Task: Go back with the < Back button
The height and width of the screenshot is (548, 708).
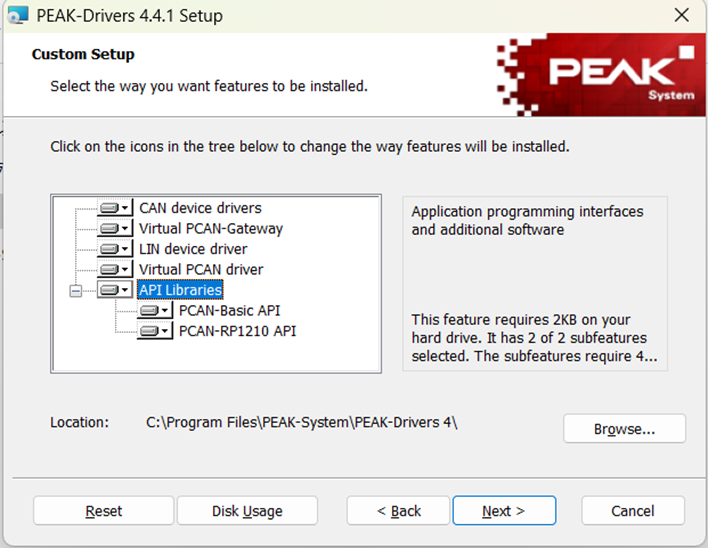Action: click(x=399, y=510)
